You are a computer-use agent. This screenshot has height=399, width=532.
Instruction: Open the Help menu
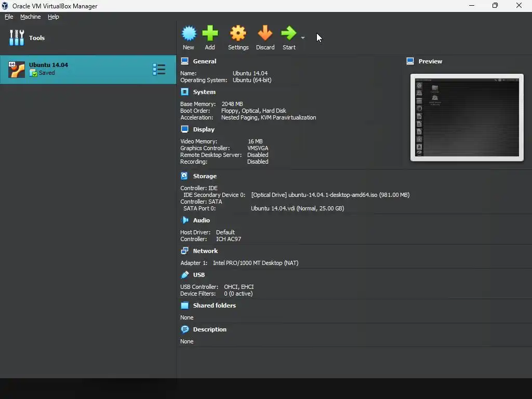point(54,17)
